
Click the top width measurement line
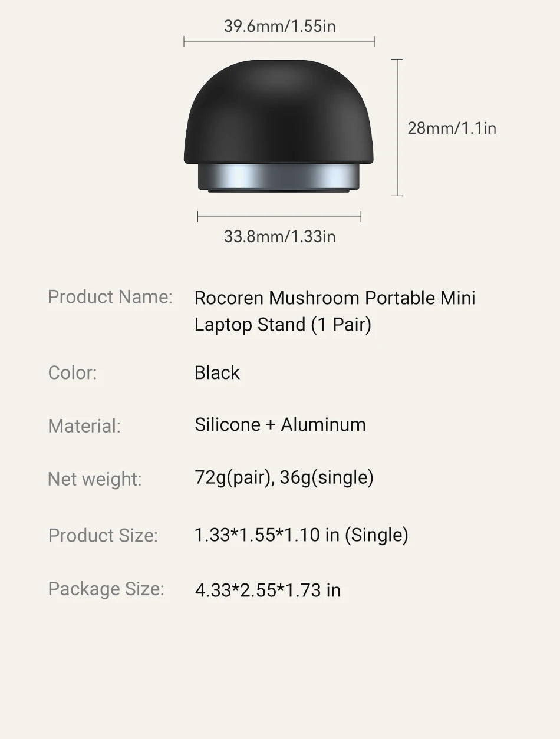point(279,41)
